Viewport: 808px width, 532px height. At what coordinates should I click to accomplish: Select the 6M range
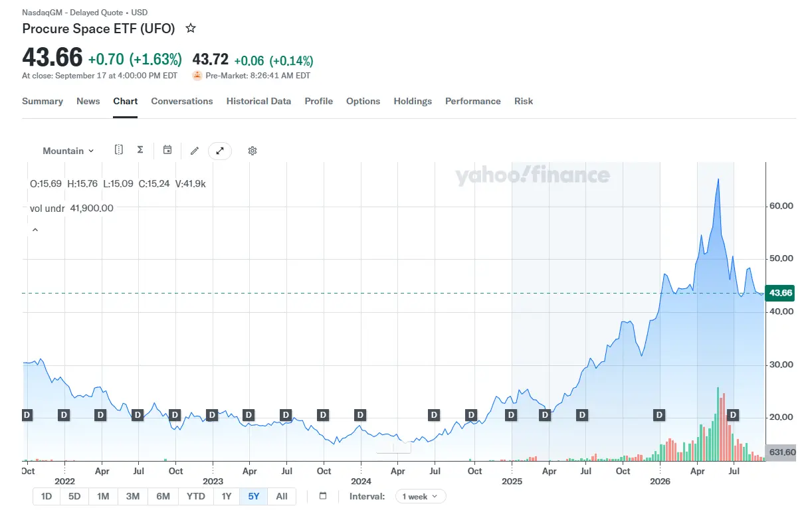point(163,496)
